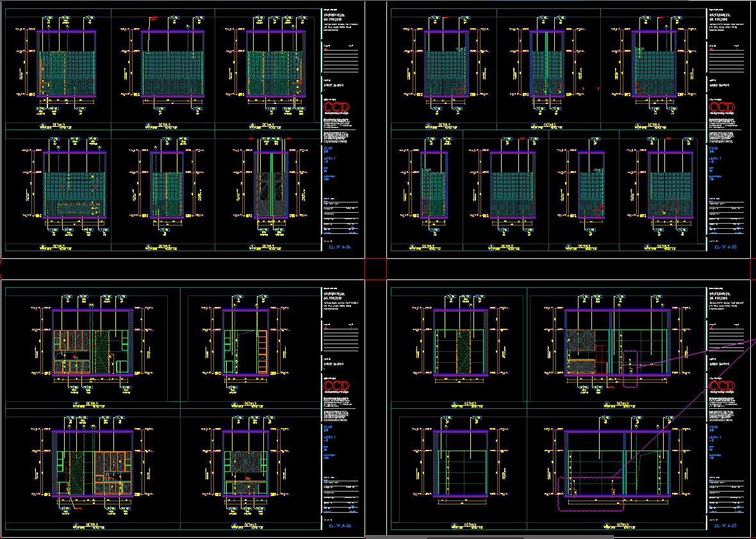Click the CCD logo on sheet EL-1F A-06
The image size is (756, 539).
pyautogui.click(x=336, y=386)
